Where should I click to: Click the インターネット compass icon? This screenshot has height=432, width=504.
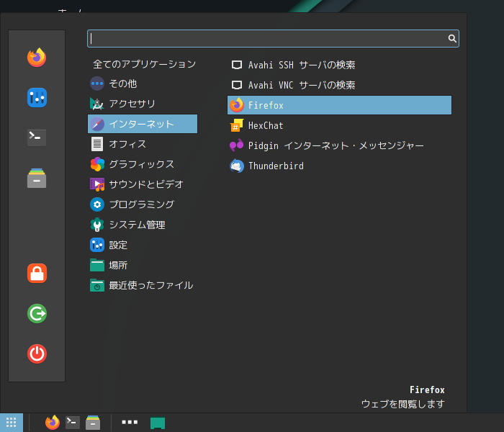pyautogui.click(x=97, y=124)
